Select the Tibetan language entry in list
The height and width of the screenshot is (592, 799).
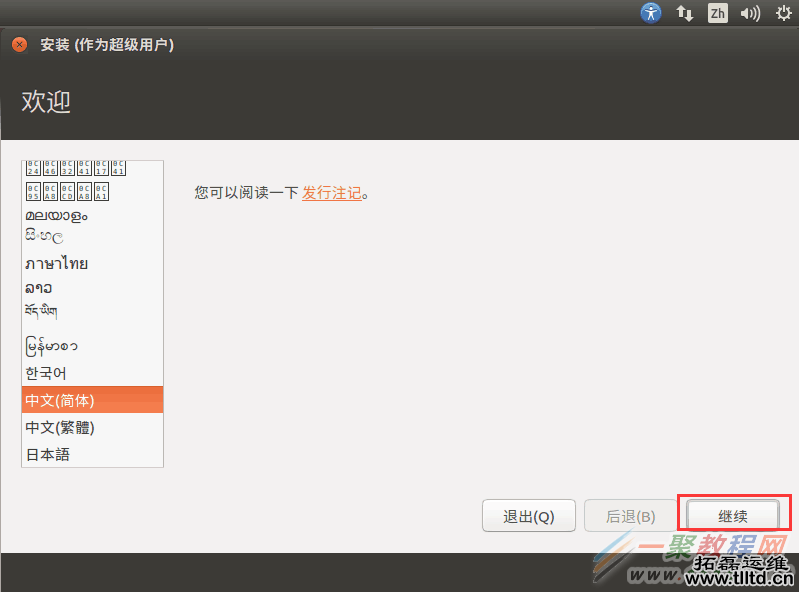click(92, 311)
